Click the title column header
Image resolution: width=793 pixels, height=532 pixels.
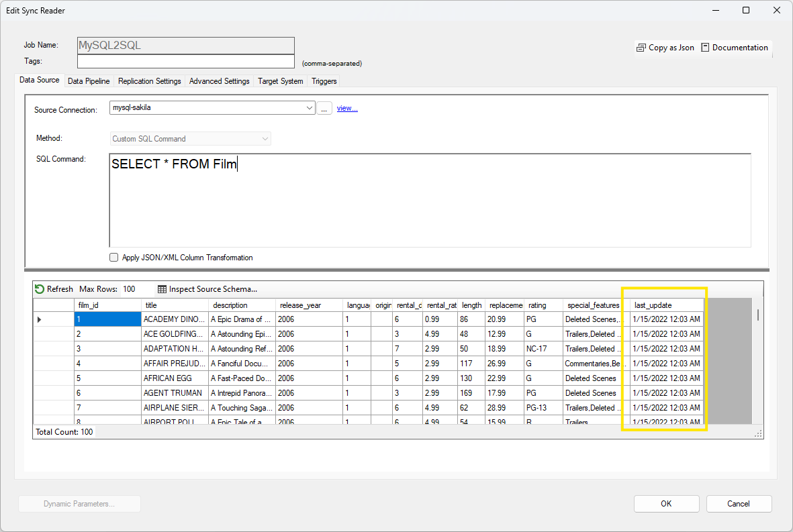coord(175,305)
